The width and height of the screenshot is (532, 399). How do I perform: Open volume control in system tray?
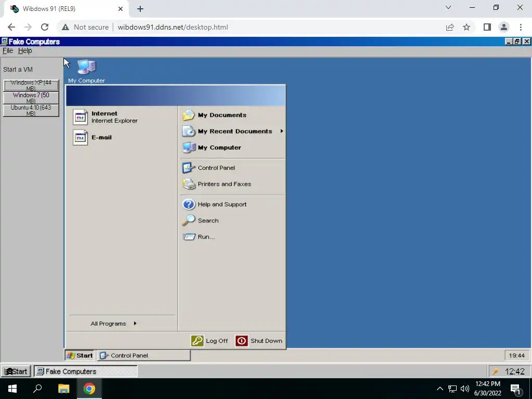465,389
